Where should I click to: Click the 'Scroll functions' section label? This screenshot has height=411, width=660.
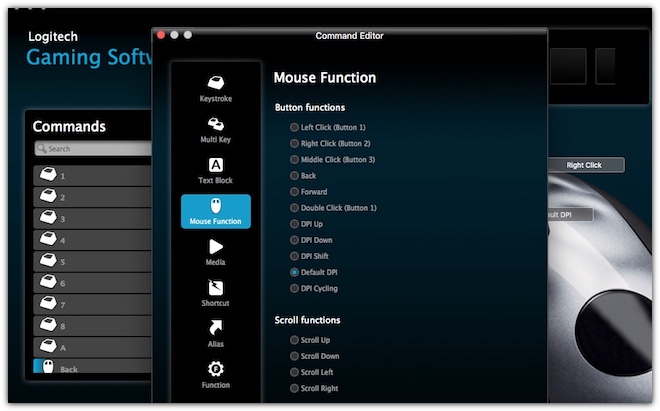tap(307, 320)
